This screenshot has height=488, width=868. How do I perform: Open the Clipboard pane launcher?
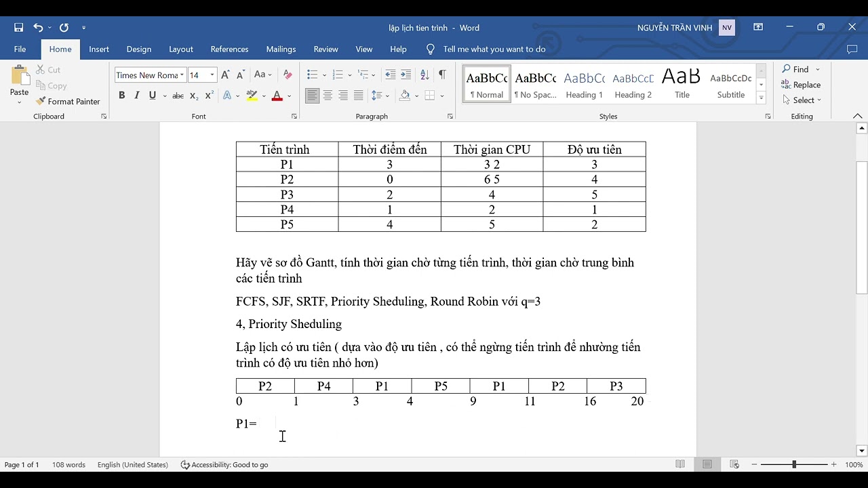[104, 117]
